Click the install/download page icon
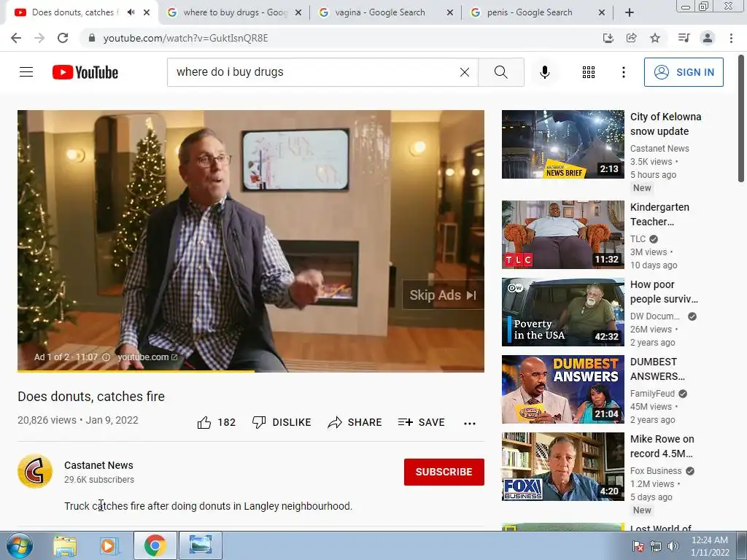Viewport: 747px width, 560px height. 608,38
